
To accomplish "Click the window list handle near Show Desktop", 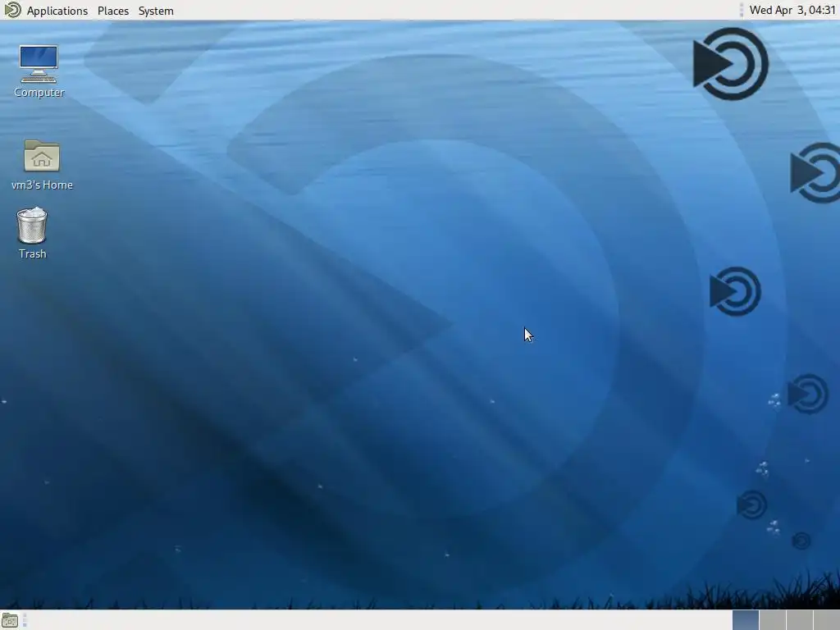I will (25, 621).
